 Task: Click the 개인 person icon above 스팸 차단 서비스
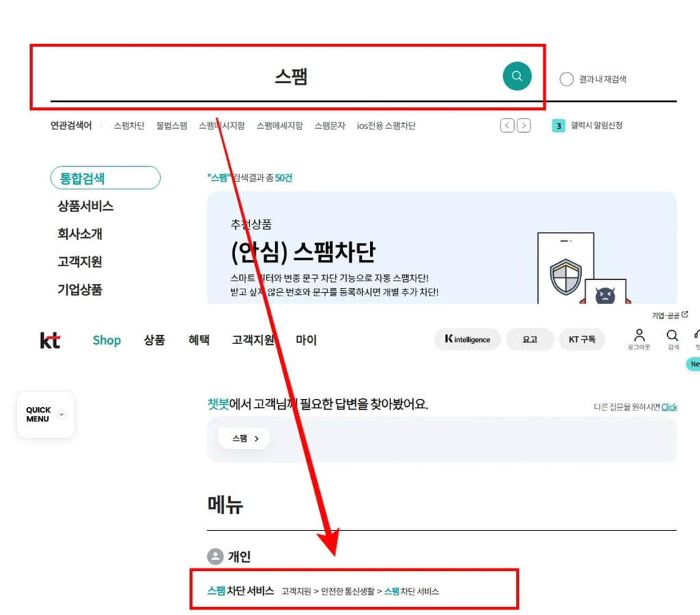point(213,556)
